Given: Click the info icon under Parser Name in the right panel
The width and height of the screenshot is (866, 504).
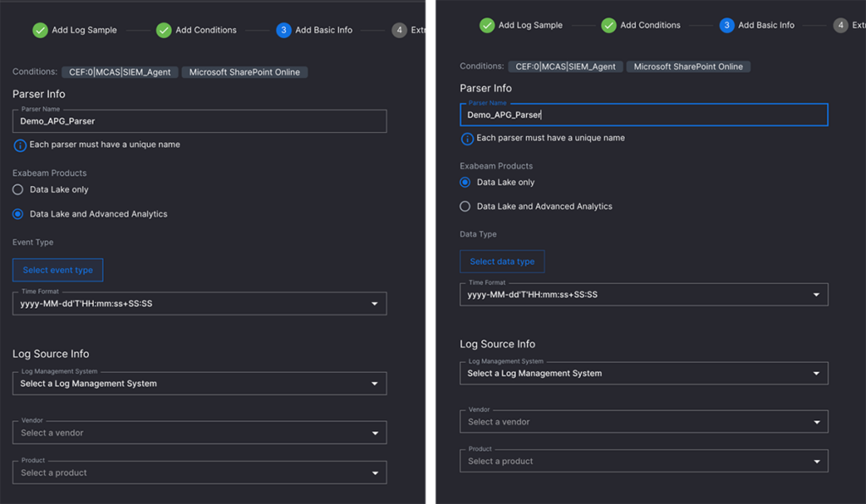Looking at the screenshot, I should click(467, 139).
